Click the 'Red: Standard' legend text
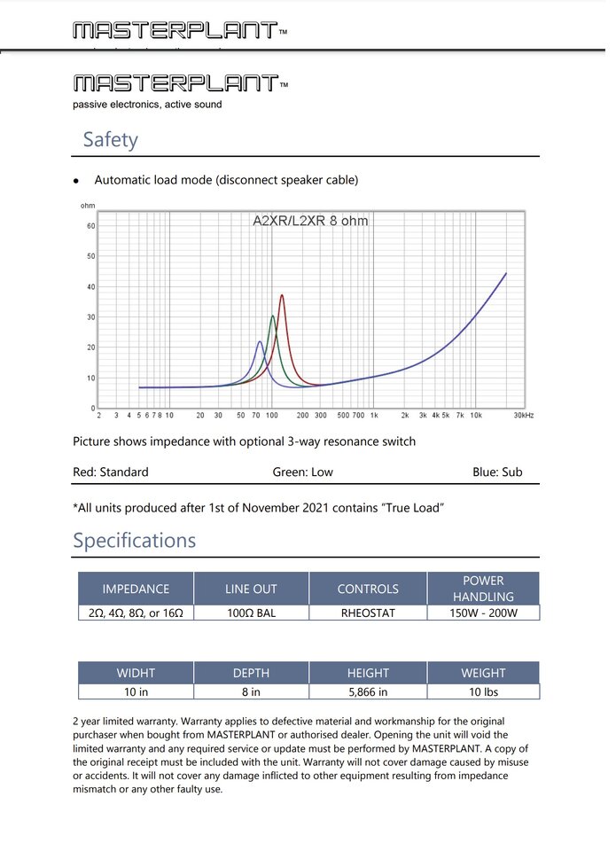Screen dimensions: 616x851 [110, 472]
